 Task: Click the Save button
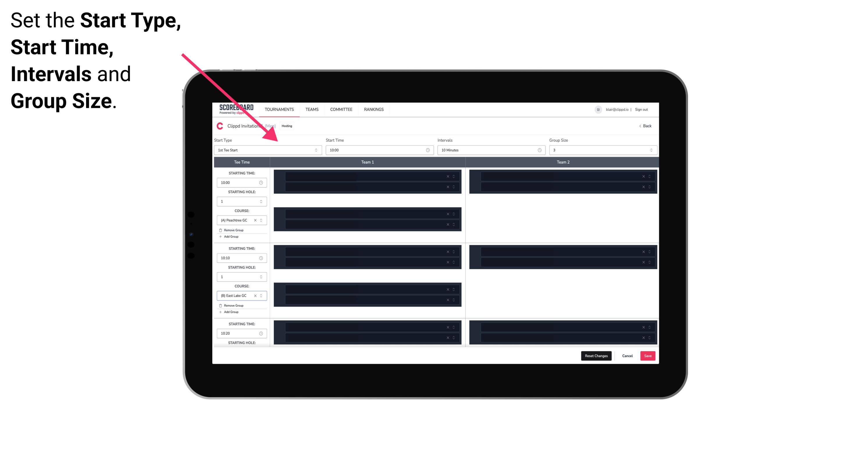(x=648, y=355)
